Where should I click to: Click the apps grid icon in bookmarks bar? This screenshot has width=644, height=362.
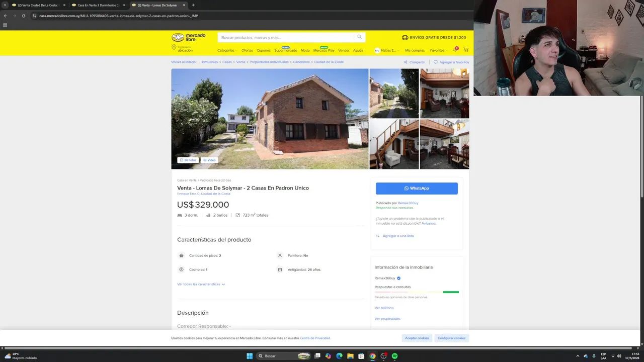(x=5, y=25)
